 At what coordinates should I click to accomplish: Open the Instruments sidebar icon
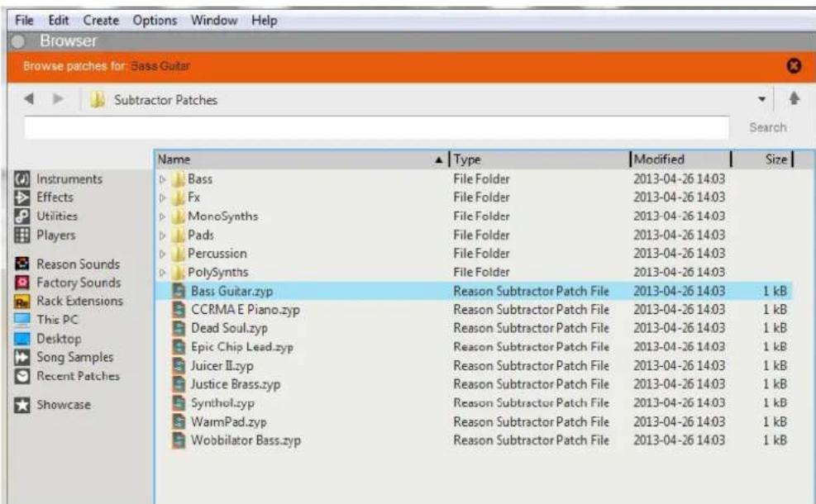(21, 179)
